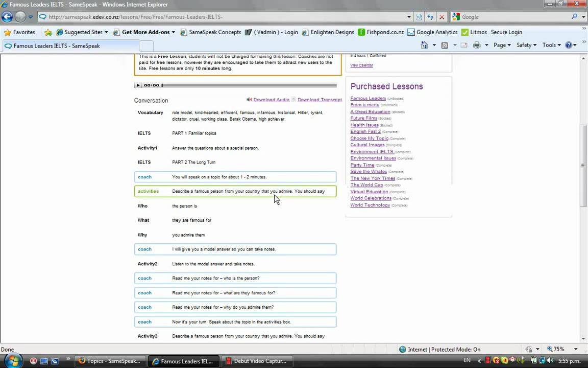Viewport: 588px width, 368px height.
Task: Open Future Films lesson link
Action: click(364, 118)
